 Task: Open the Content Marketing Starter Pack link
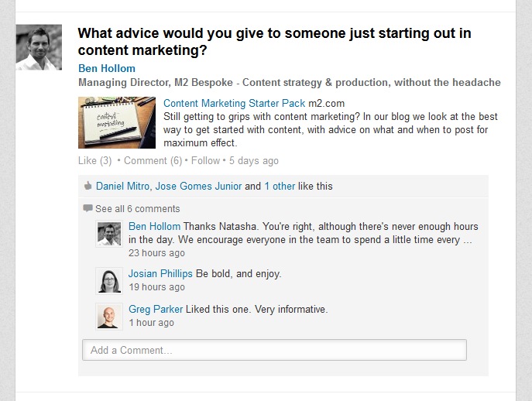(234, 103)
